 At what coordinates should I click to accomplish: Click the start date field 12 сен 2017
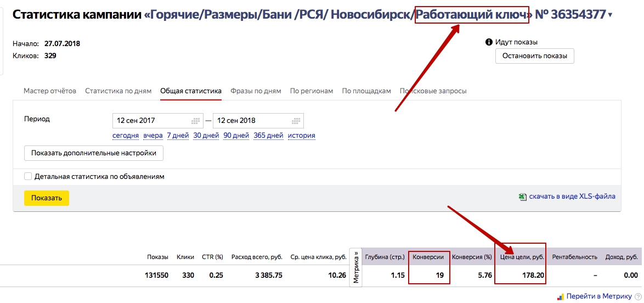158,120
